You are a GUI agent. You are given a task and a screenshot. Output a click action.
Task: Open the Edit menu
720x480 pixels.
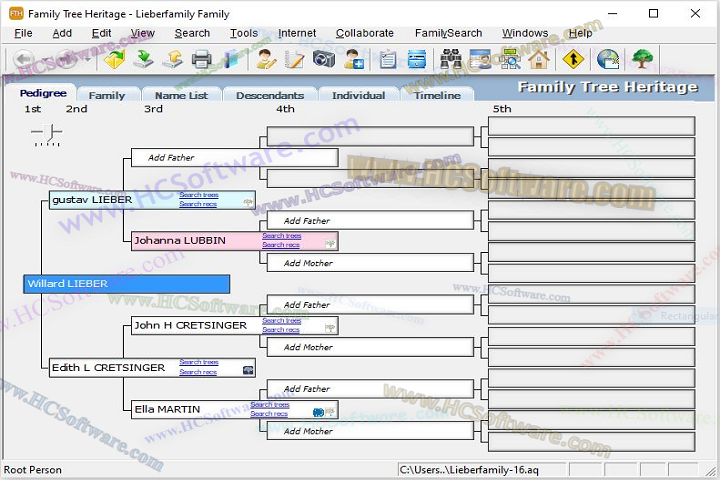(x=101, y=33)
